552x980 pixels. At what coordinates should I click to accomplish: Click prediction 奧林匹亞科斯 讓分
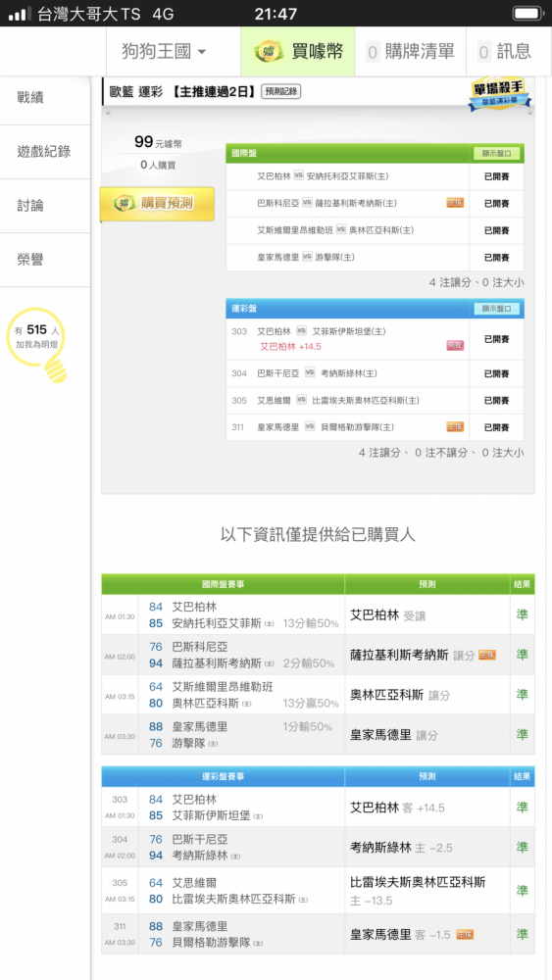click(400, 695)
